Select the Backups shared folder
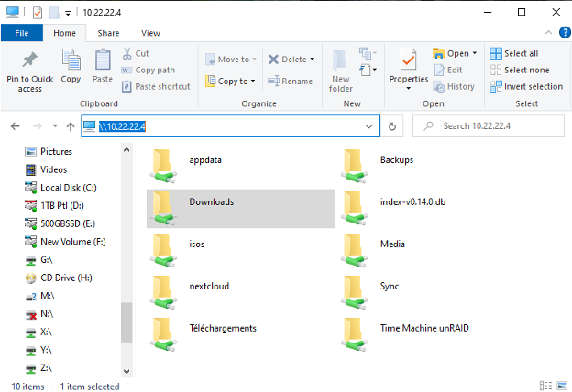572x392 pixels. pos(432,166)
